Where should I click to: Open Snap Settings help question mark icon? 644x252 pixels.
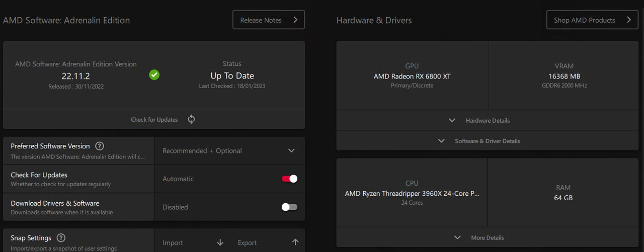61,238
